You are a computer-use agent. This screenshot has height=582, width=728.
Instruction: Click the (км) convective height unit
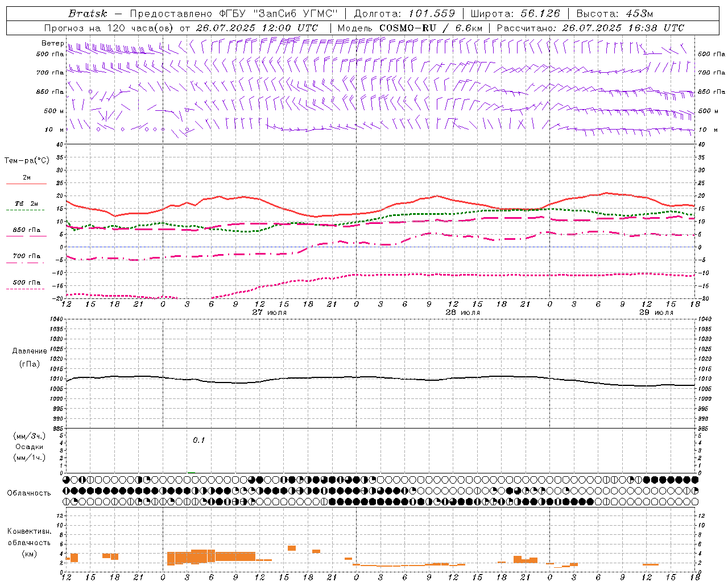point(29,554)
